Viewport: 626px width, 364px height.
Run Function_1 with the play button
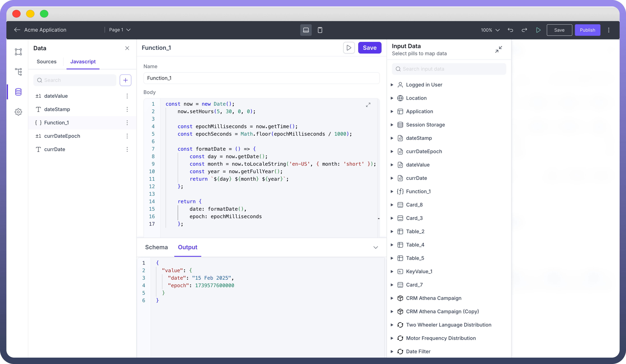click(x=349, y=48)
